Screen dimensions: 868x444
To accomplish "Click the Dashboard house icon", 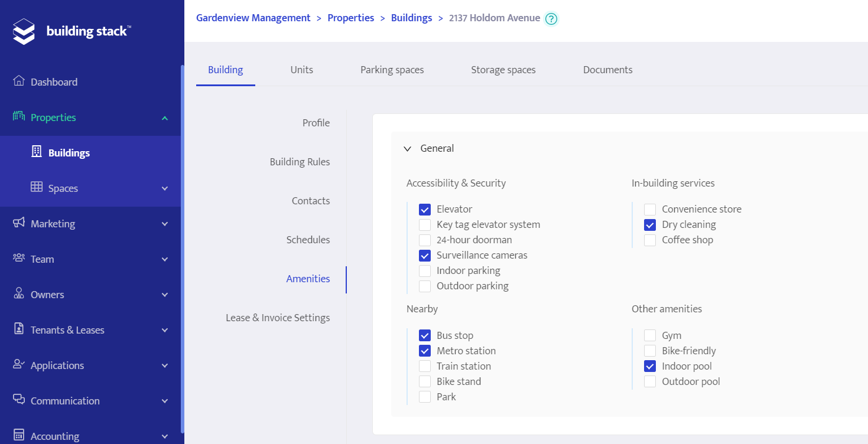I will [x=19, y=81].
